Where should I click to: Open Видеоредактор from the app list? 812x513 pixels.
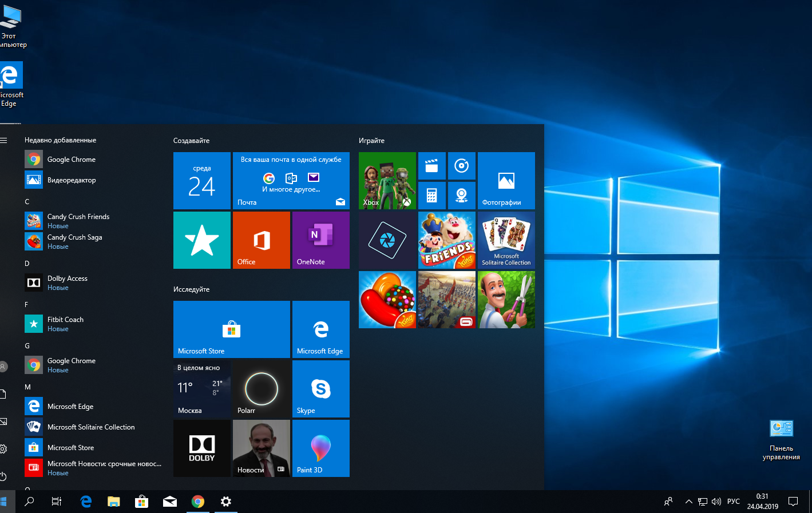(x=93, y=180)
